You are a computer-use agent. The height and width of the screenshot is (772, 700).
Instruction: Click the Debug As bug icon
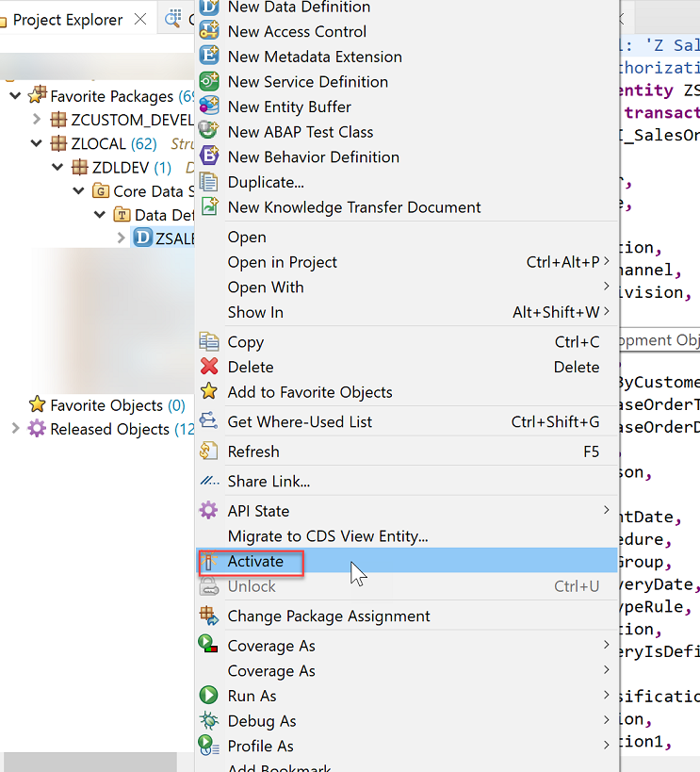tap(209, 720)
